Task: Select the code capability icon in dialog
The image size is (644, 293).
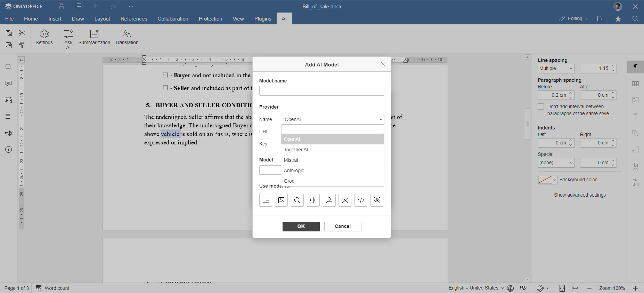Action: (361, 200)
